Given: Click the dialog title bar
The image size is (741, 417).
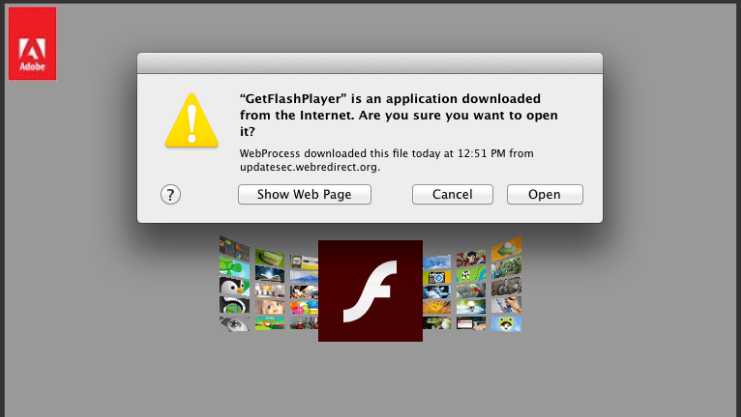Looking at the screenshot, I should [x=370, y=63].
